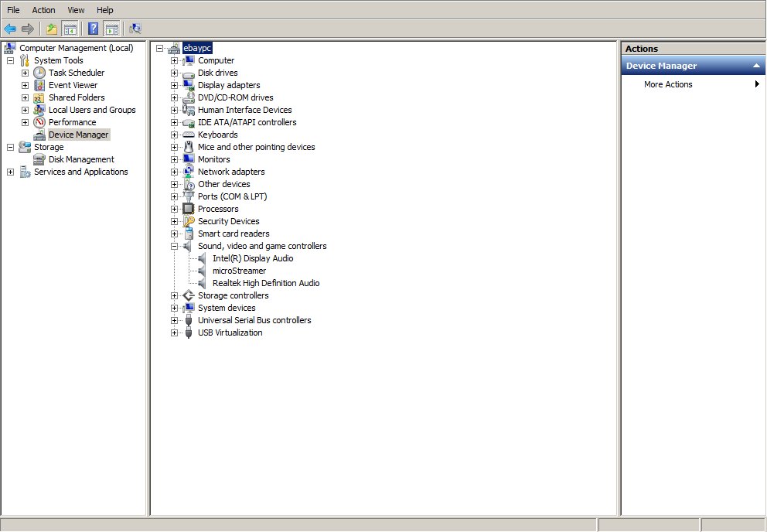The height and width of the screenshot is (532, 767).
Task: Toggle the Action pane visibility icon
Action: pyautogui.click(x=113, y=29)
